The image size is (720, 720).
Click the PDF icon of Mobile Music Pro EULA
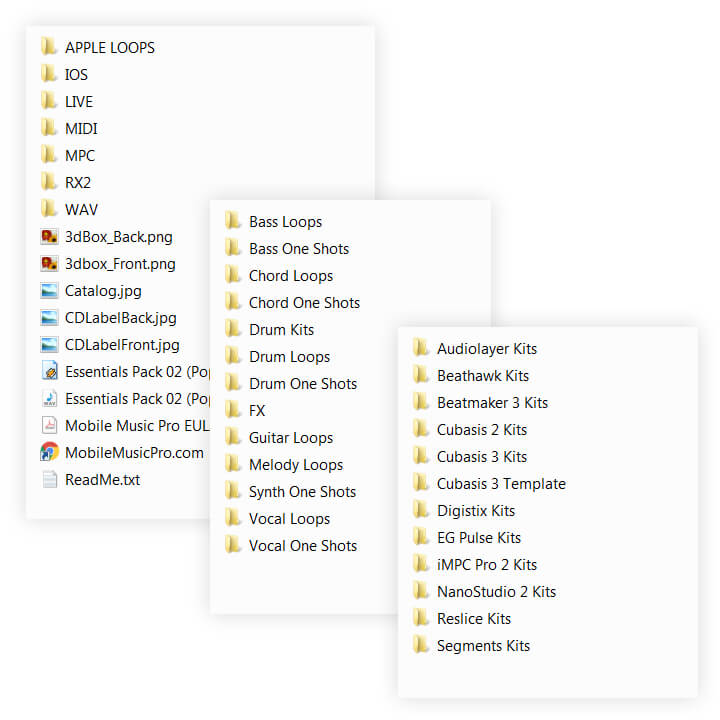(49, 425)
